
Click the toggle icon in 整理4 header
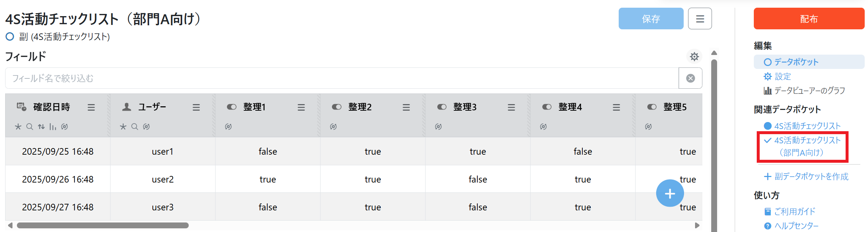(x=546, y=107)
